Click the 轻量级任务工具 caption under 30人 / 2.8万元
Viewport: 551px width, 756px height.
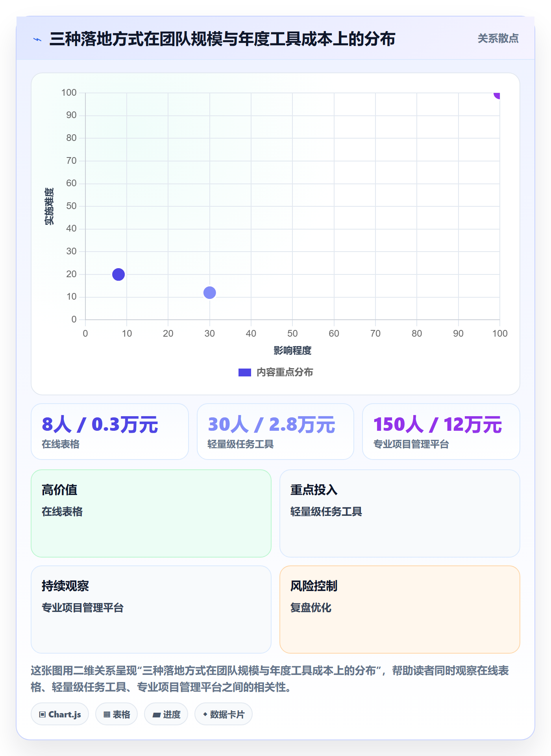240,444
